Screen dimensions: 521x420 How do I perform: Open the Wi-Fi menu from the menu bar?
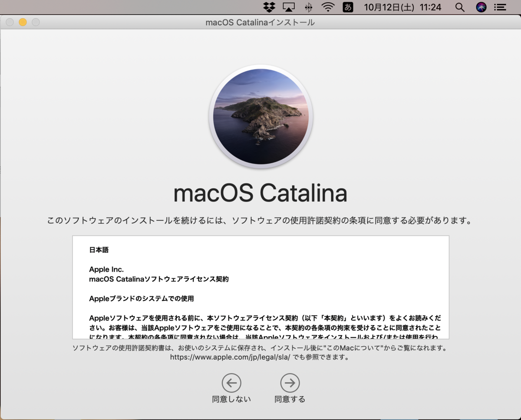point(327,7)
